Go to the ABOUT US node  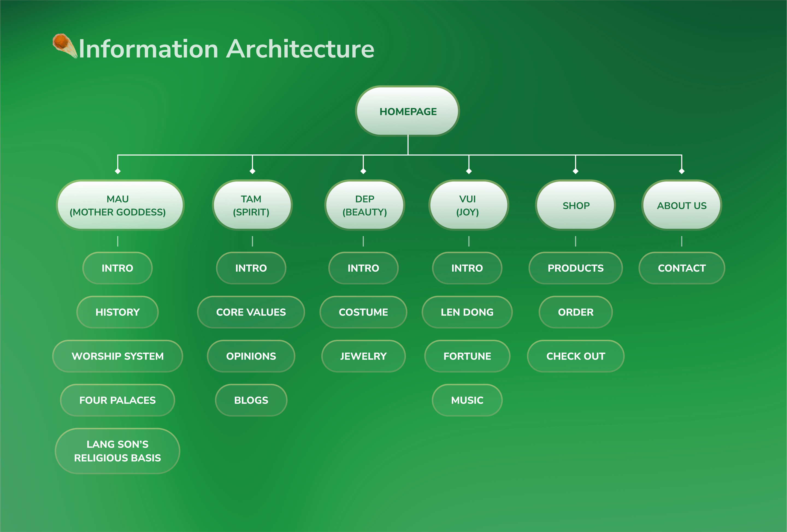tap(681, 206)
